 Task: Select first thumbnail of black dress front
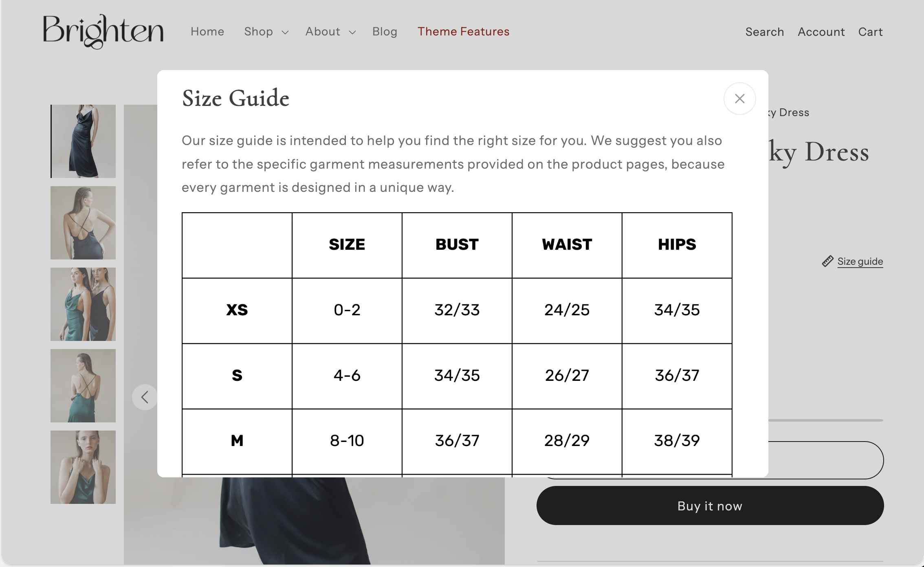(x=83, y=141)
